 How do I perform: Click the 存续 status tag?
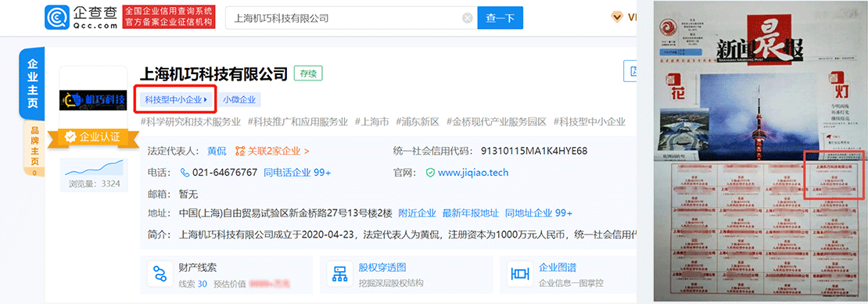click(308, 73)
